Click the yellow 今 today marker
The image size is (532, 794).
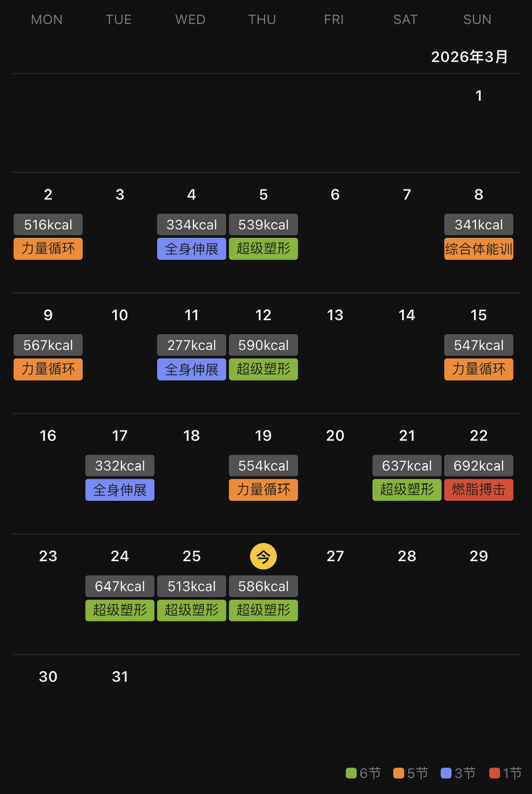coord(263,556)
